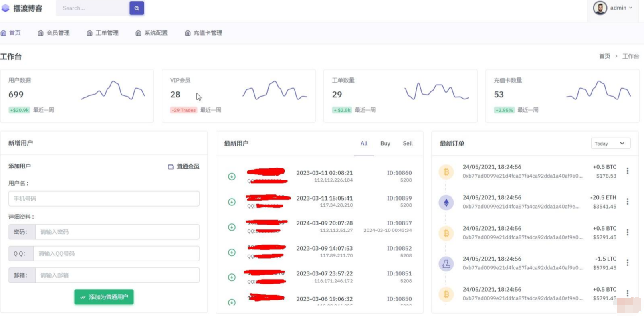Click the VIP会员 sparkline chart
This screenshot has width=644, height=316.
coord(275,91)
